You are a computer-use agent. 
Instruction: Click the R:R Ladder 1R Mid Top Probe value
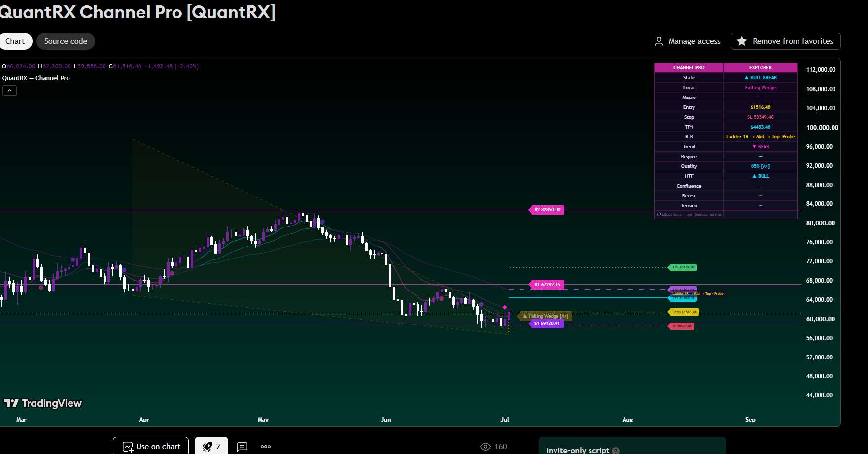point(760,137)
